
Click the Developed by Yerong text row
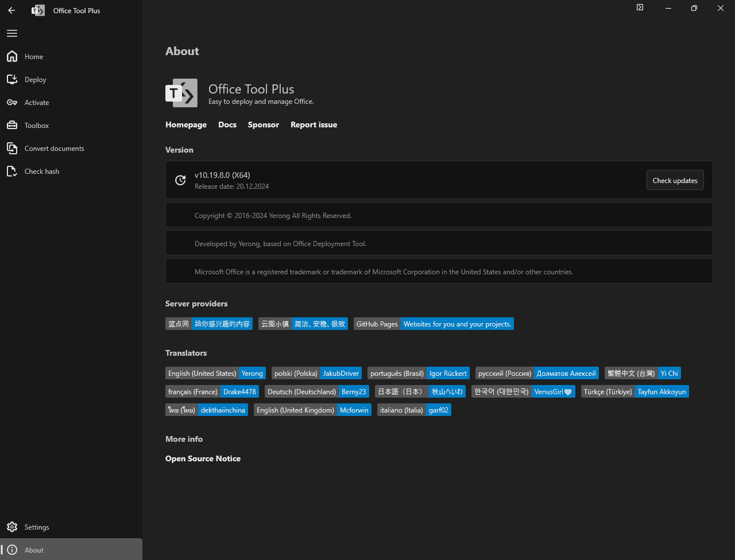[439, 243]
